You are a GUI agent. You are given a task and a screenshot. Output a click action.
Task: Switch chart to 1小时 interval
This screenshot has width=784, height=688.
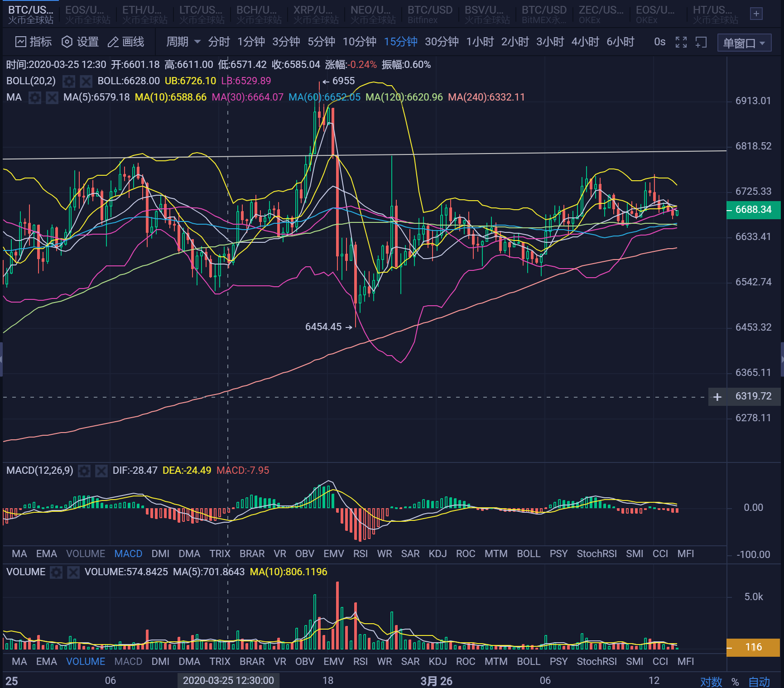tap(480, 42)
